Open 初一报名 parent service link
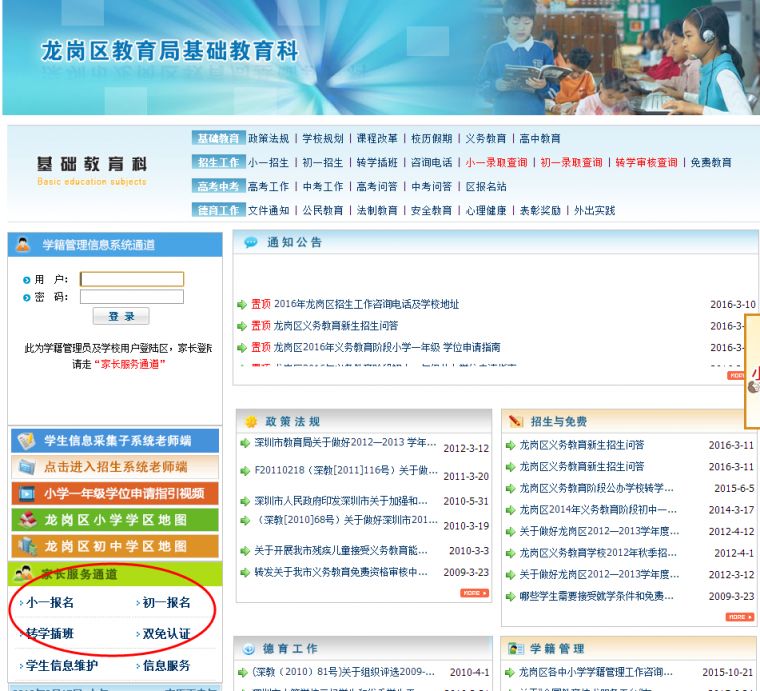 click(166, 602)
